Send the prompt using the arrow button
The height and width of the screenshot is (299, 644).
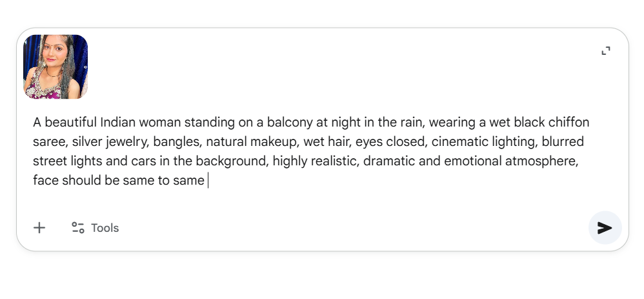[x=605, y=228]
